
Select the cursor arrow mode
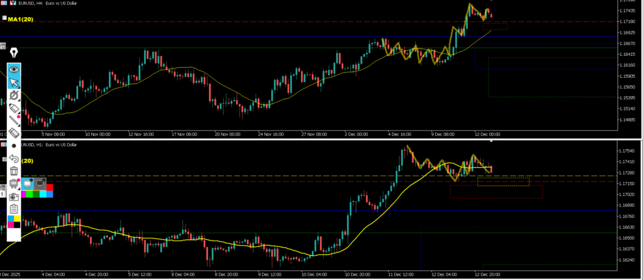pos(14,82)
